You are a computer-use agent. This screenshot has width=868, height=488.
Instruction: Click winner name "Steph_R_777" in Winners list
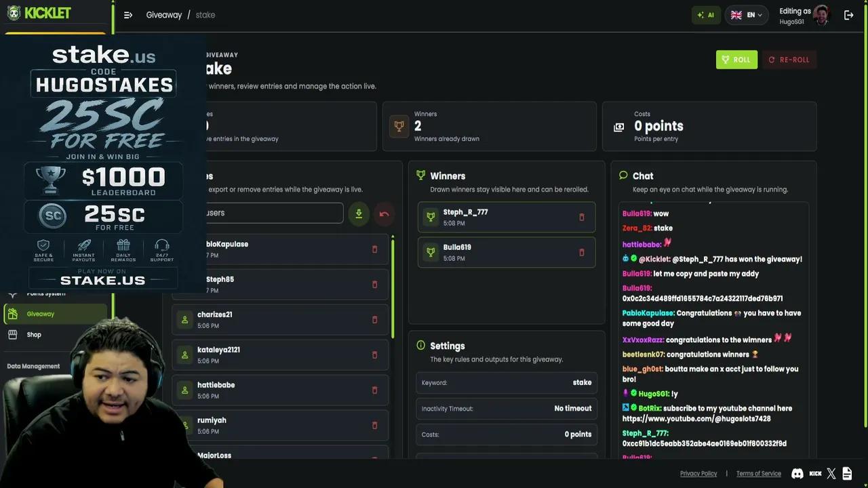pos(465,212)
